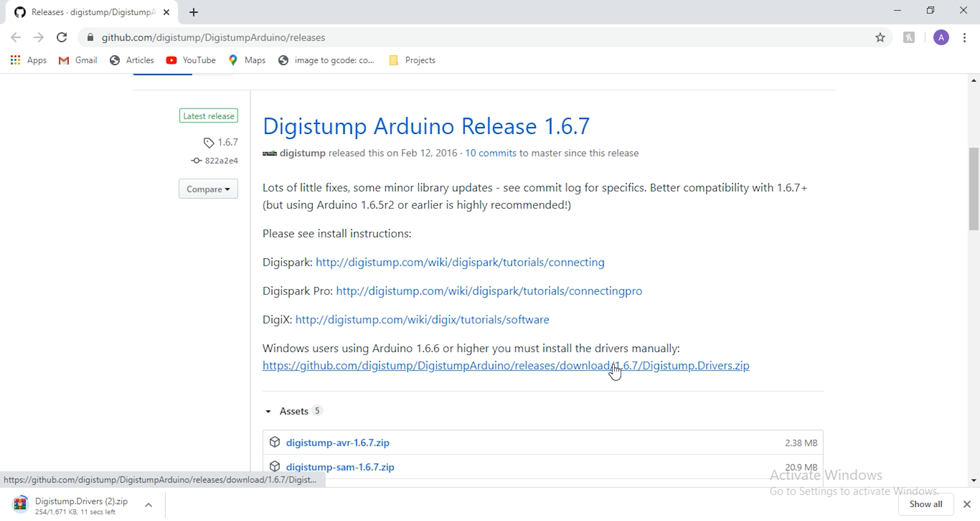
Task: Open the browser extension icon
Action: tap(909, 37)
